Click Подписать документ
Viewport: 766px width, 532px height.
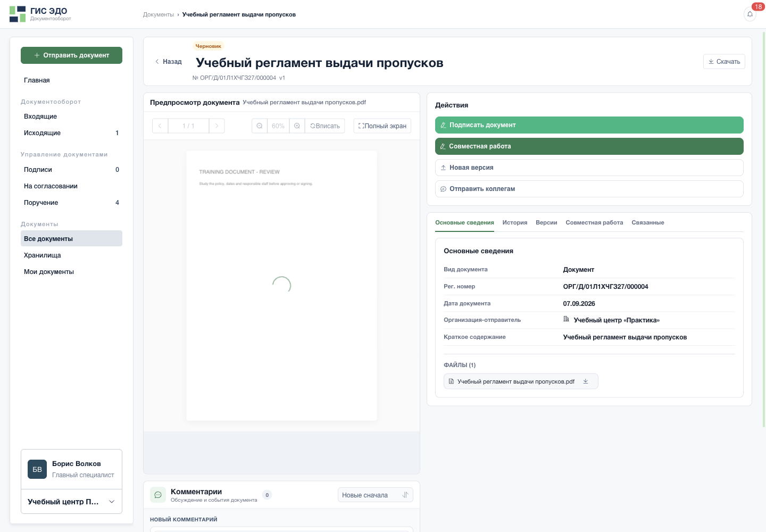[589, 125]
